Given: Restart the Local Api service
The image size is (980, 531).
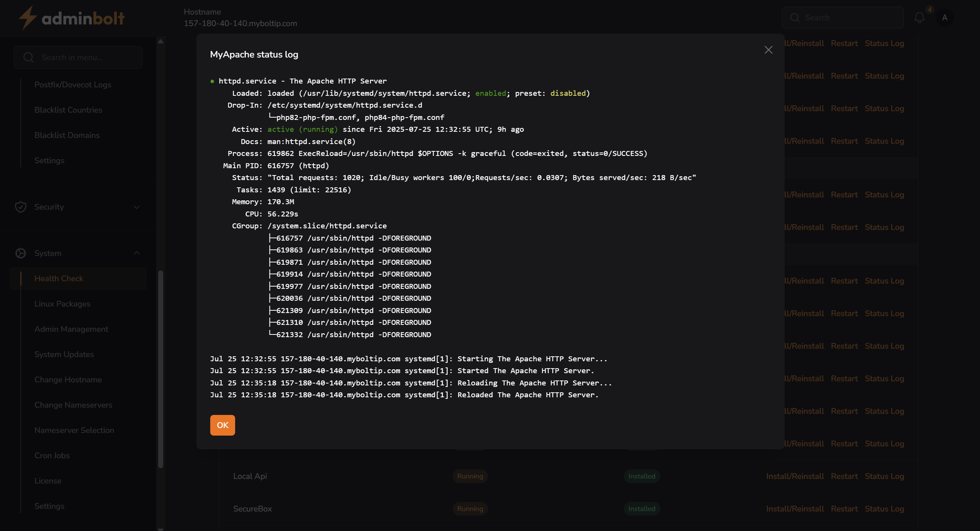Looking at the screenshot, I should pos(844,476).
